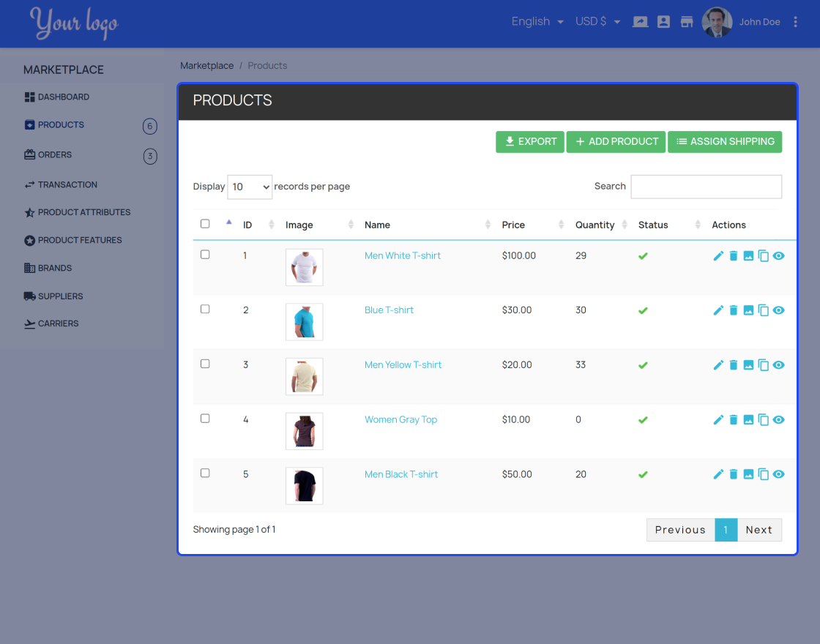Duplicate the Blue T-shirt product

coord(764,310)
